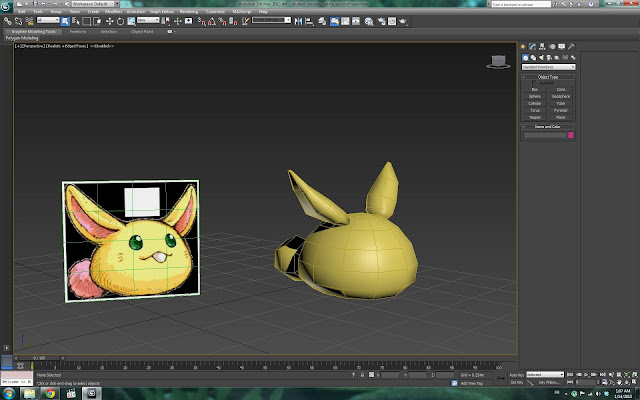
Task: Open Google Chrome from the taskbar
Action: tap(52, 393)
